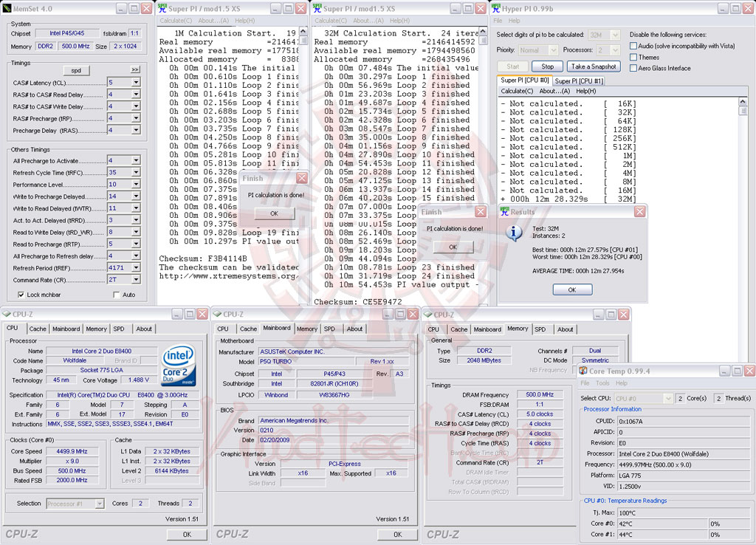Click the right CPU-Z Memory window title icon
The width and height of the screenshot is (756, 545).
[427, 315]
